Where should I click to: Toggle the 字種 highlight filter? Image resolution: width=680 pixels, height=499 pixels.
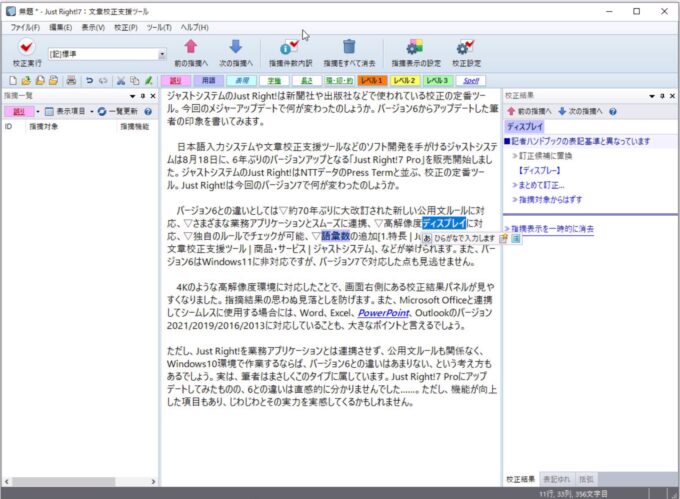click(274, 81)
